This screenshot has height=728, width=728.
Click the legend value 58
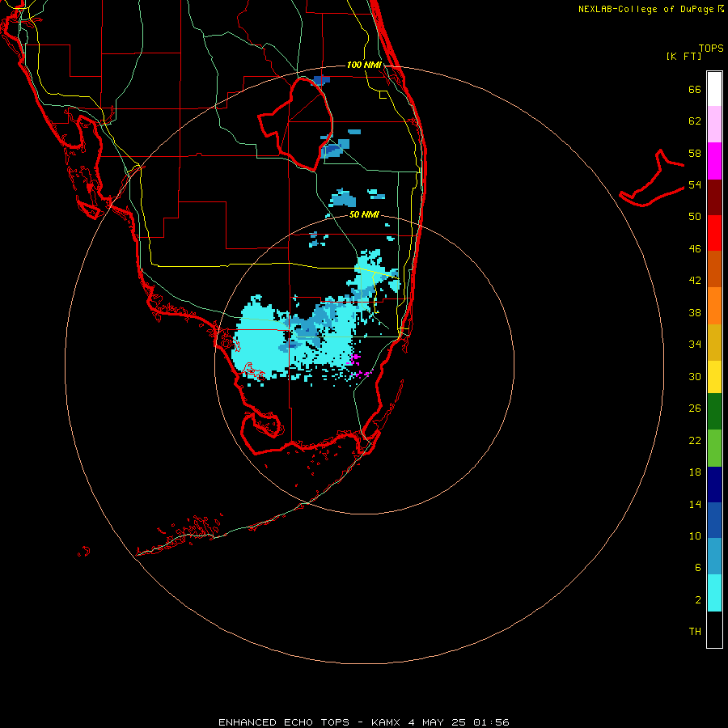click(x=695, y=153)
